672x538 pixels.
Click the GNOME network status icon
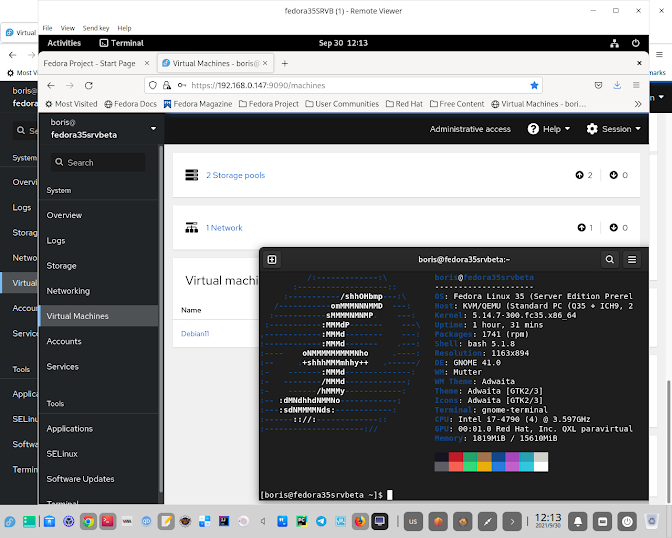pos(614,43)
